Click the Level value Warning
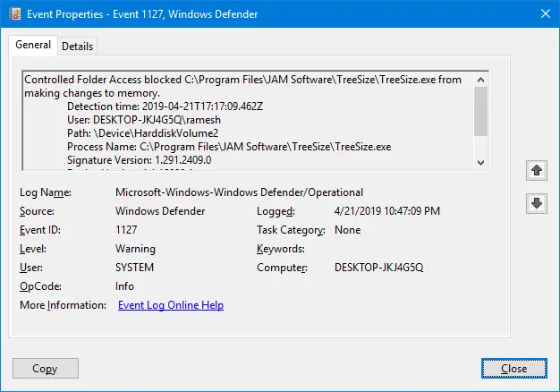The height and width of the screenshot is (392, 560). tap(135, 249)
